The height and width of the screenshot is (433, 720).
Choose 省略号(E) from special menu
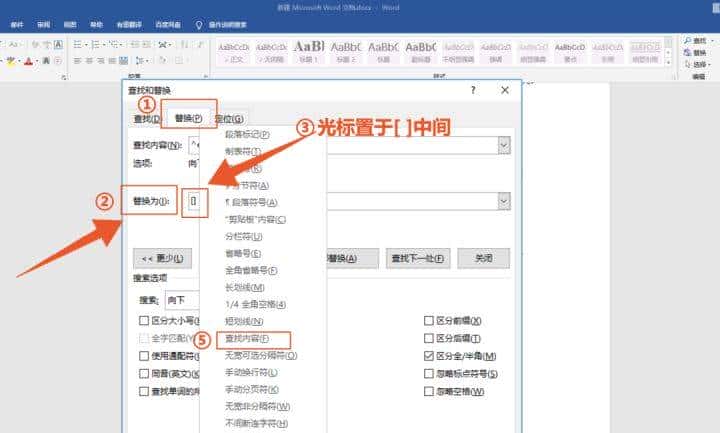pyautogui.click(x=243, y=253)
